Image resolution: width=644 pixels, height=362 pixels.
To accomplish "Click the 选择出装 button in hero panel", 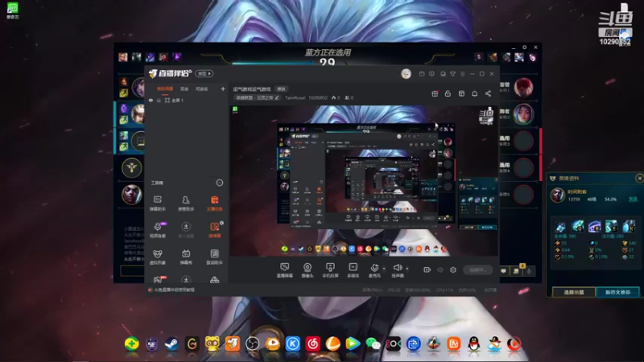I will (574, 292).
